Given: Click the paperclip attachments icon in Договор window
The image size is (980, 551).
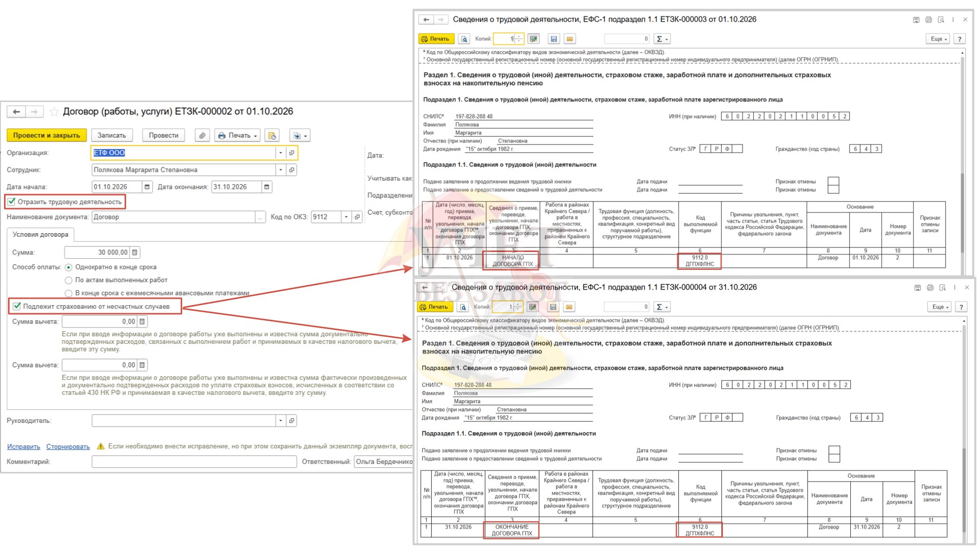Looking at the screenshot, I should point(203,136).
